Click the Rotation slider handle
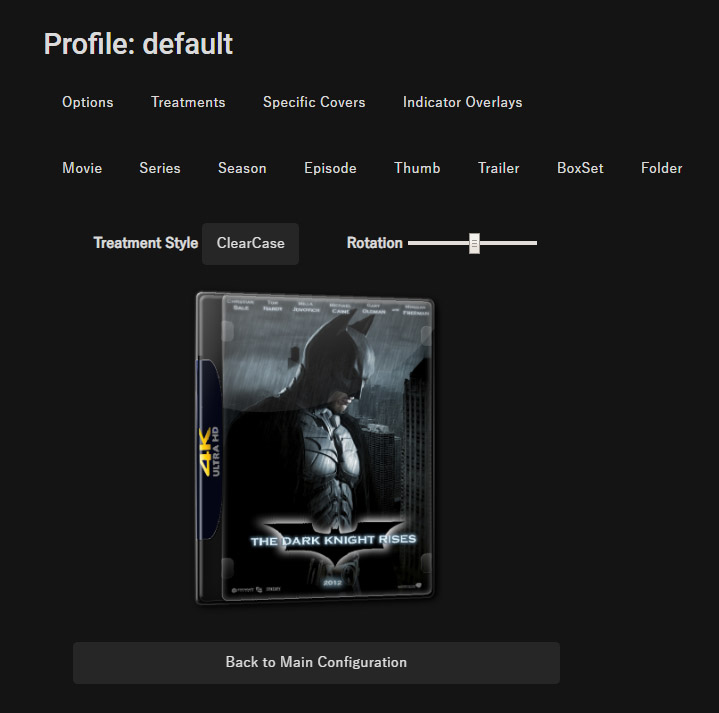Screen dimensions: 719x713 [x=474, y=243]
